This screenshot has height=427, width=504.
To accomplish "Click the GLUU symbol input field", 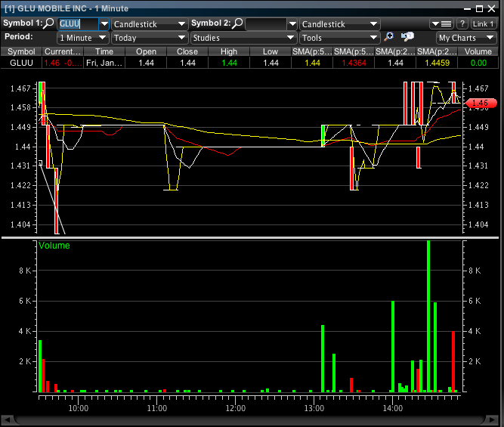I will click(x=78, y=24).
